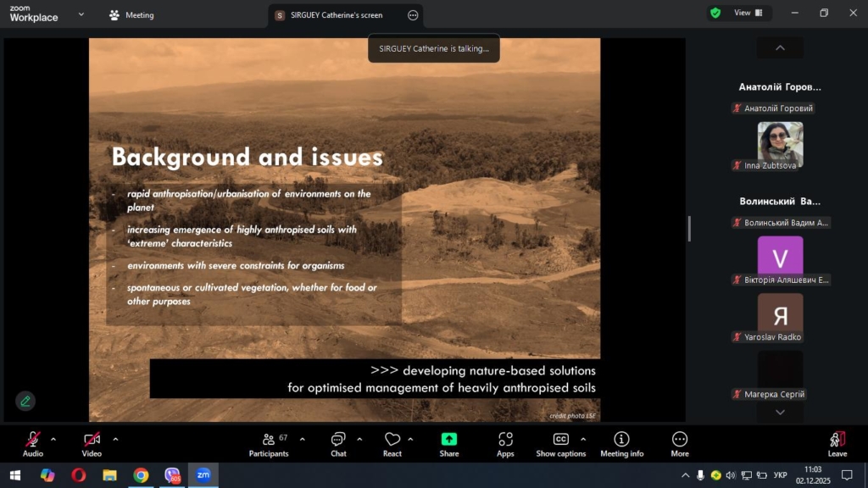Open Meeting info
Image resolution: width=868 pixels, height=488 pixels.
click(621, 443)
